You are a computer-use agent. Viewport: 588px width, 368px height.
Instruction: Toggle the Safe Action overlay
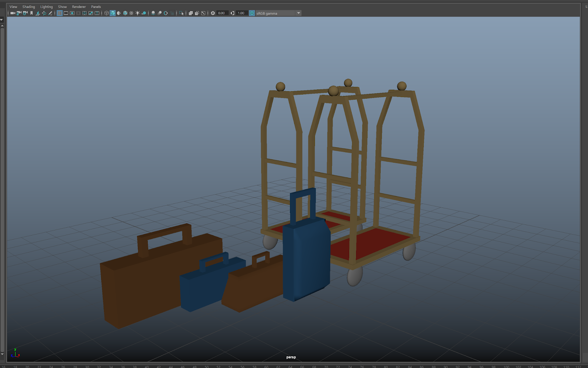91,13
